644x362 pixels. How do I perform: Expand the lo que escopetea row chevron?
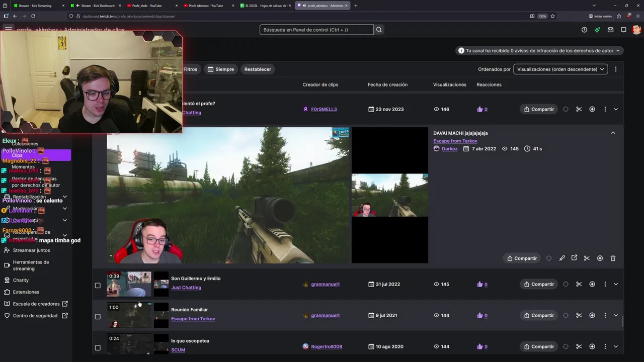(x=616, y=346)
